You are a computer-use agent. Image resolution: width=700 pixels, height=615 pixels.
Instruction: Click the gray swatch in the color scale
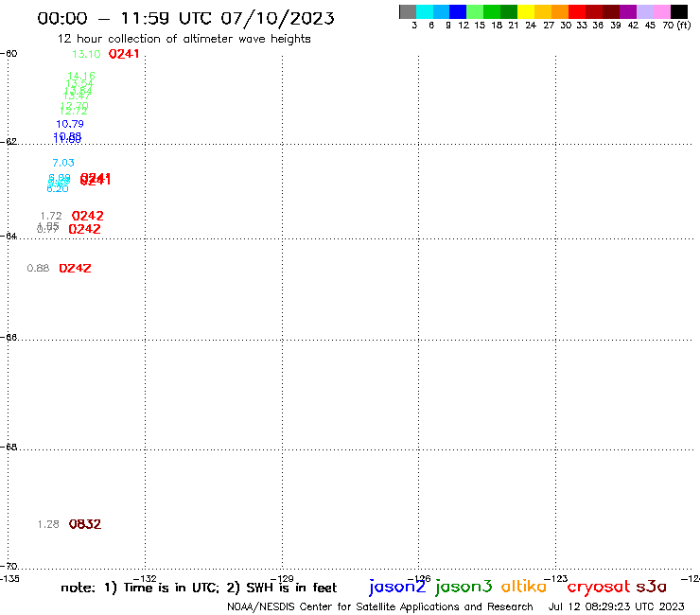[x=408, y=11]
